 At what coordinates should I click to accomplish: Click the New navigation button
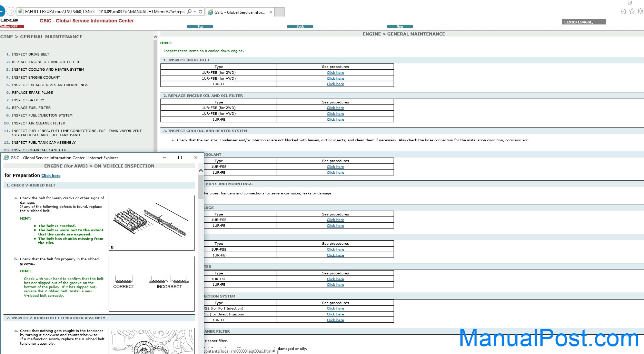400,27
